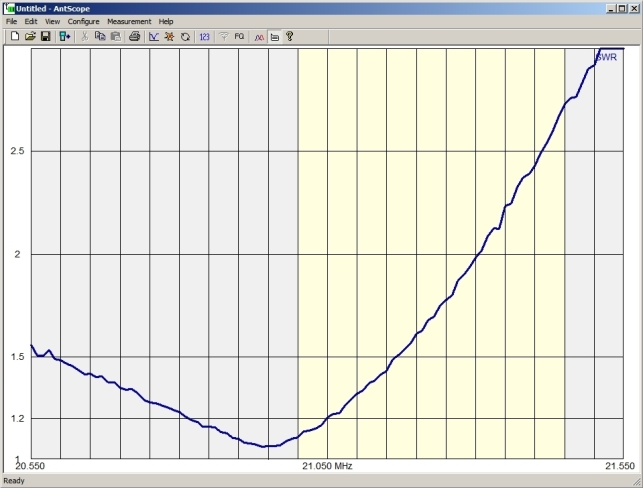Image resolution: width=643 pixels, height=488 pixels.
Task: Click the 1.2 SWR axis label
Action: (x=17, y=418)
